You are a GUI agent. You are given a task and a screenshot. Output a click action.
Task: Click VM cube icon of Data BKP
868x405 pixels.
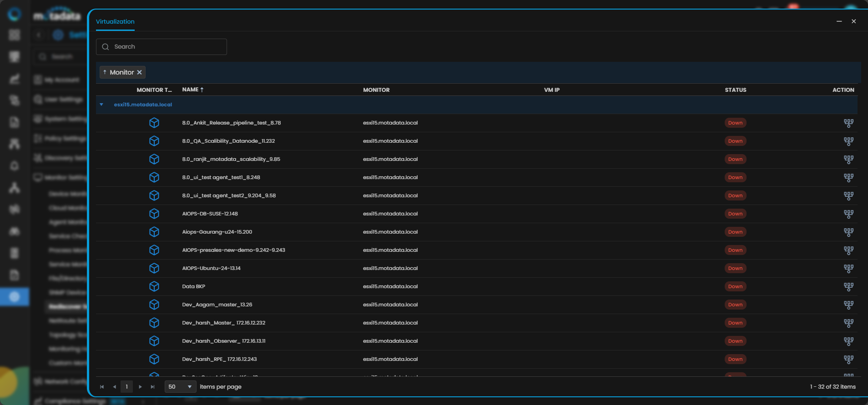154,286
